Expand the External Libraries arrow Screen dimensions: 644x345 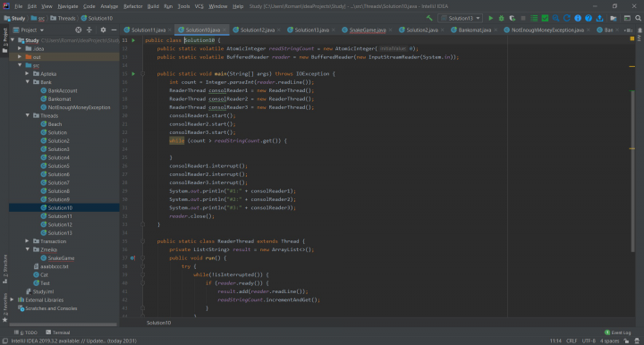13,300
